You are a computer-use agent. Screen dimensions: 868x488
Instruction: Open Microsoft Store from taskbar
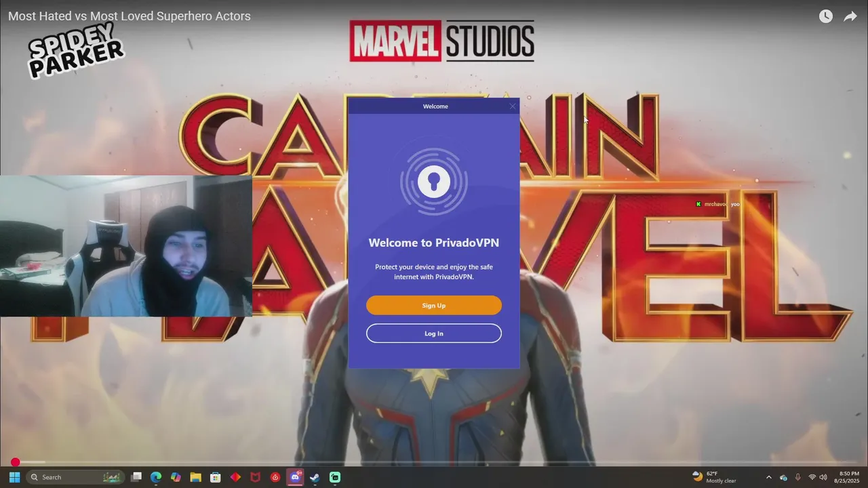click(216, 477)
